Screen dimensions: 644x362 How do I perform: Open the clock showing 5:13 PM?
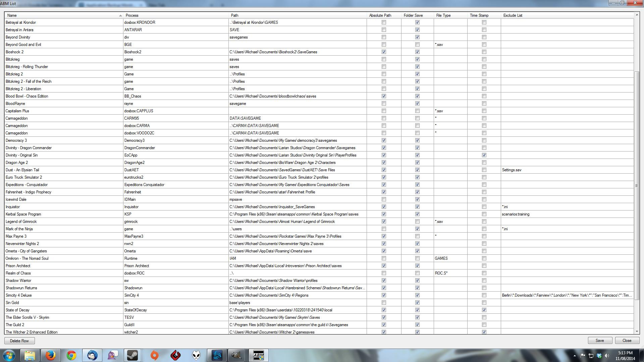pos(625,356)
